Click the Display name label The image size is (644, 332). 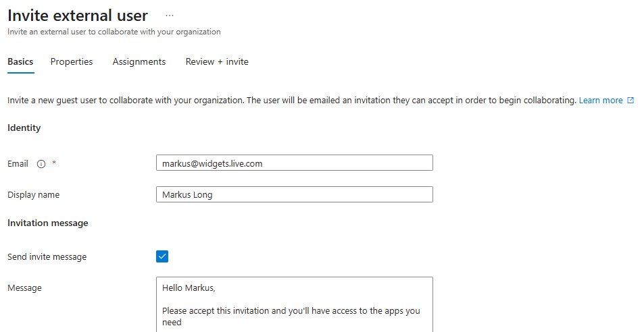[x=33, y=195]
